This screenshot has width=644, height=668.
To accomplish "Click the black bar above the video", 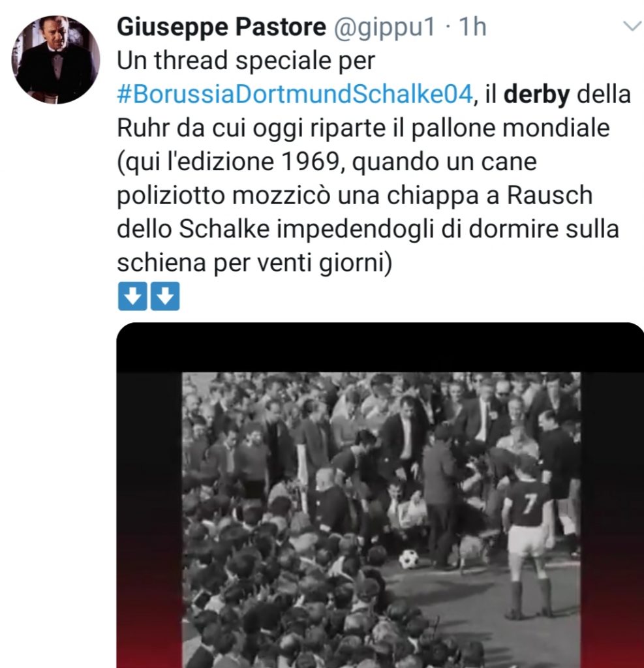I will pyautogui.click(x=380, y=347).
